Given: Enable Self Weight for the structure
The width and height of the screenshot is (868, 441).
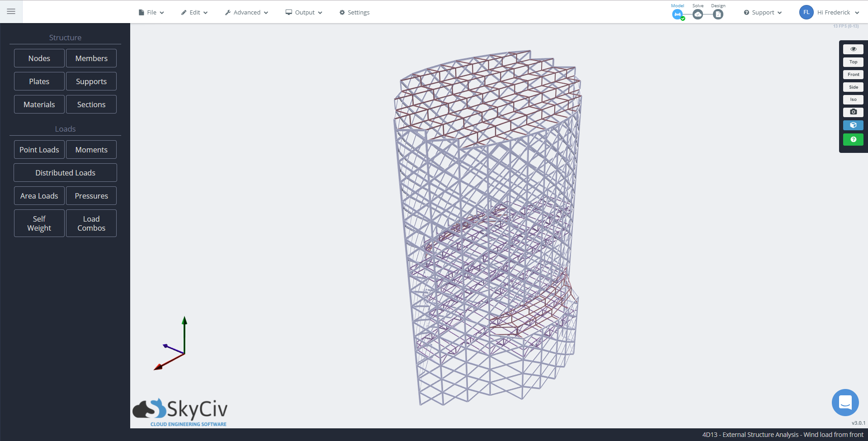Looking at the screenshot, I should (x=39, y=223).
